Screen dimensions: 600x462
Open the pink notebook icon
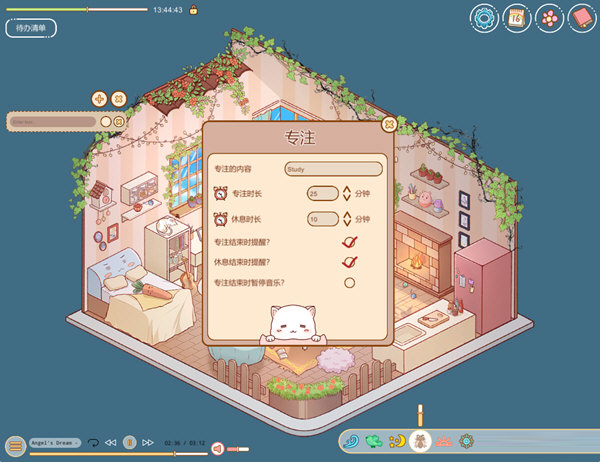[x=581, y=17]
